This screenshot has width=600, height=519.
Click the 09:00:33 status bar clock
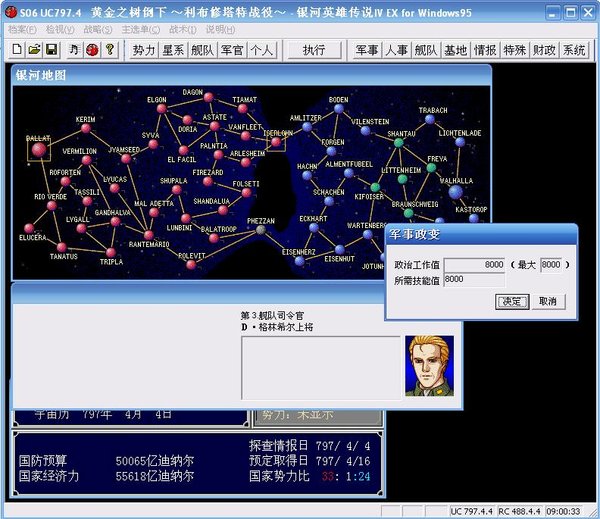point(563,511)
